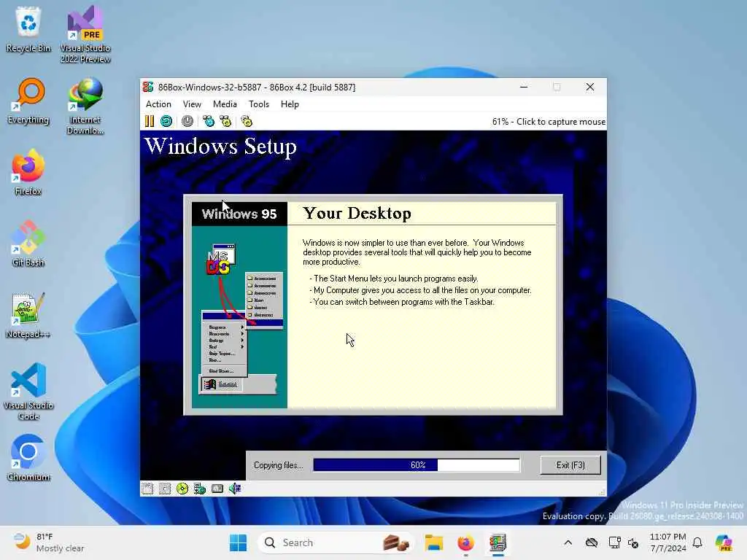Open the View menu

[x=192, y=104]
